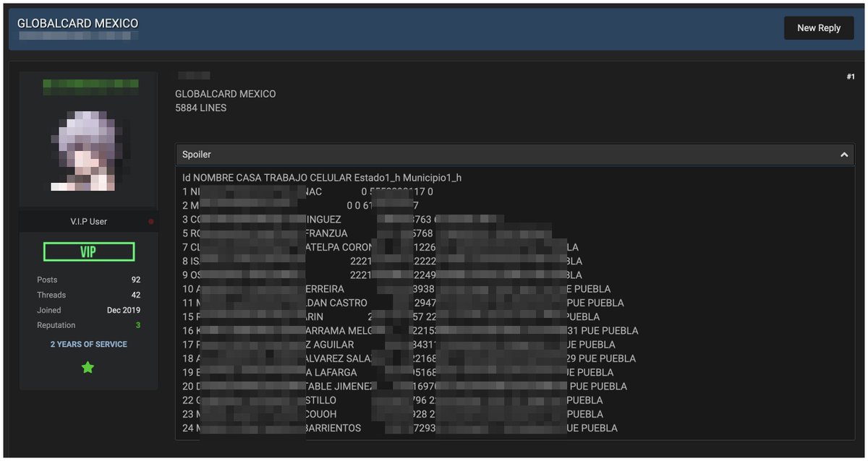Click the row ending ARRAMA MELO
The height and width of the screenshot is (461, 868).
(410, 331)
